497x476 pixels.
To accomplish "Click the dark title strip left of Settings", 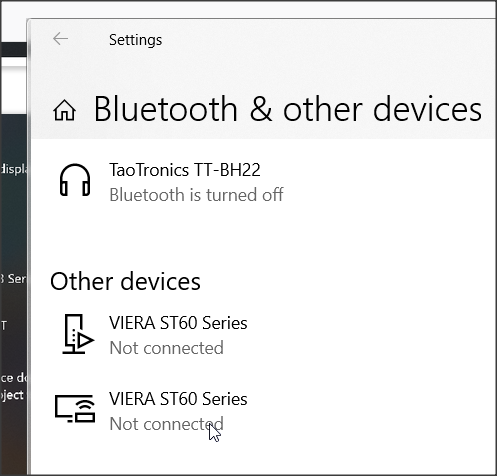I will (13, 49).
